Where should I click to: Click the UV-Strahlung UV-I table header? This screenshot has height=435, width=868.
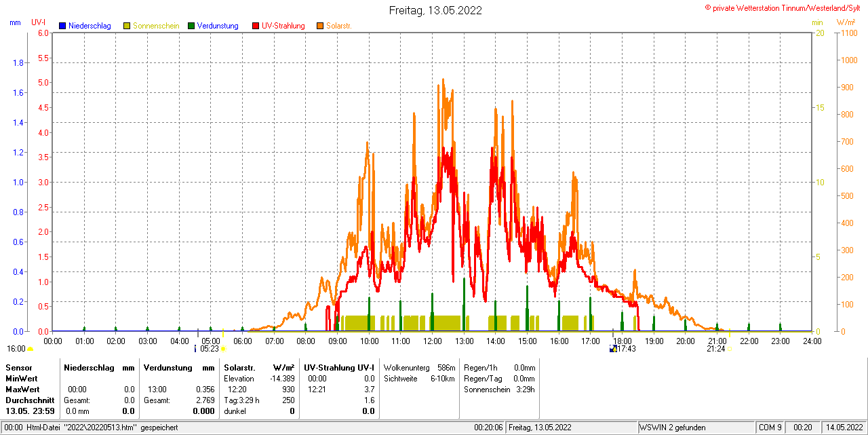coord(339,367)
